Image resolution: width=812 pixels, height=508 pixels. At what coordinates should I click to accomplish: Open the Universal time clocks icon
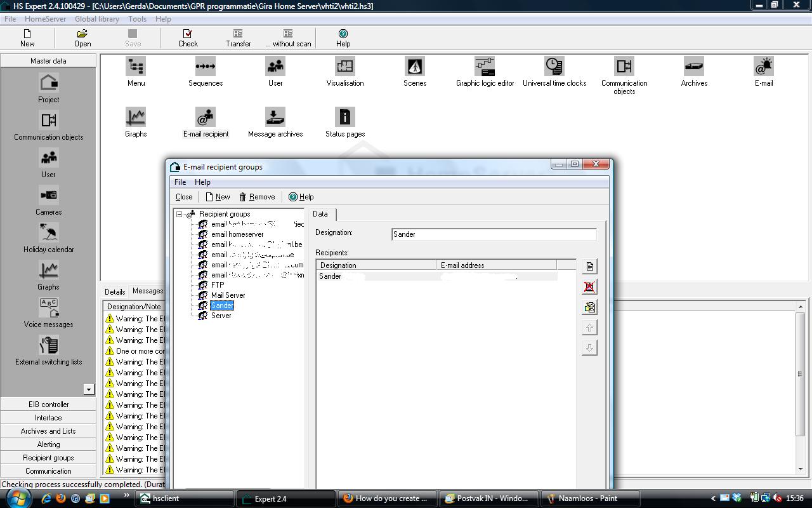tap(554, 67)
